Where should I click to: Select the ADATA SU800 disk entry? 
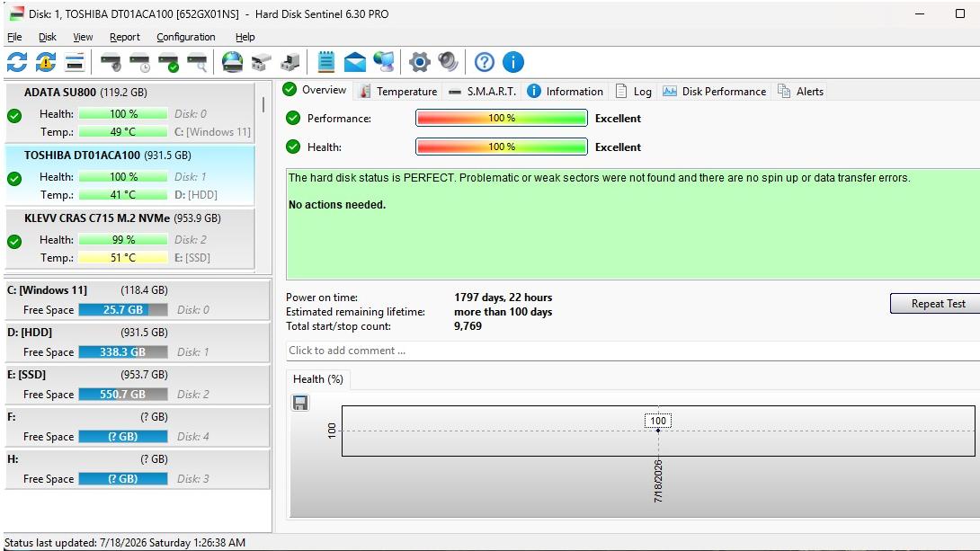(x=130, y=111)
